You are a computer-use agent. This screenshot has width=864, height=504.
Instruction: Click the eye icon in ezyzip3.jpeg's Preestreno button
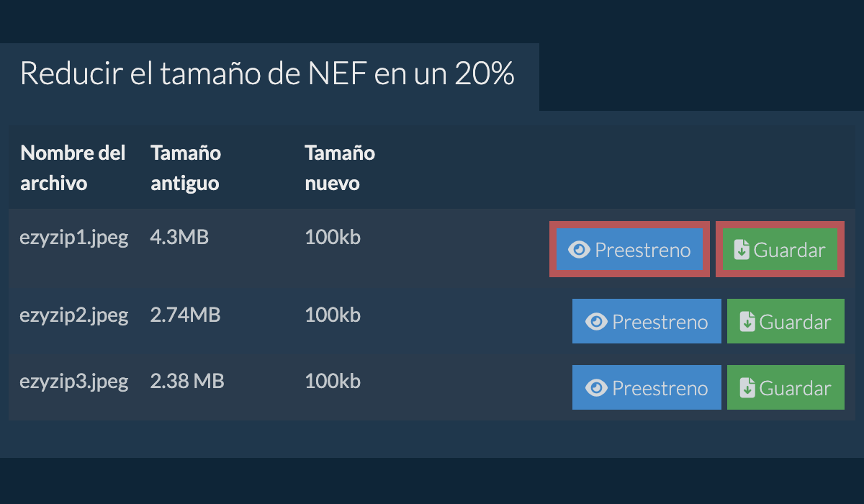[596, 388]
